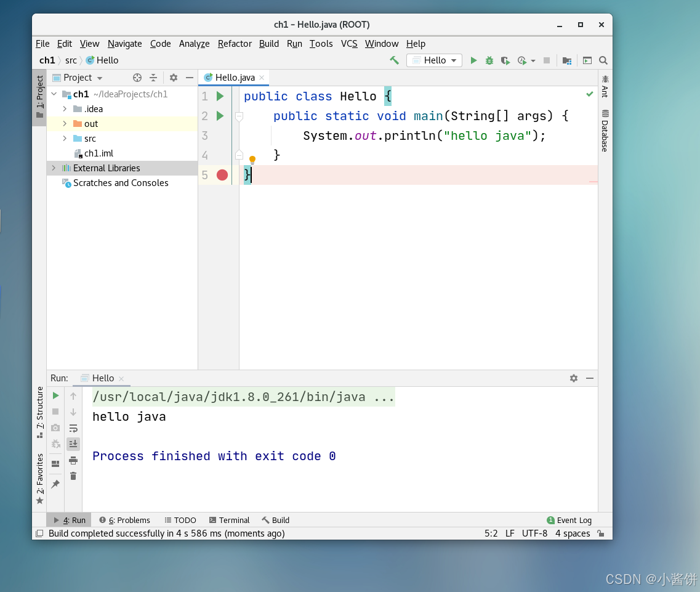Toggle the Database side tab
This screenshot has height=592, width=700.
tap(605, 131)
